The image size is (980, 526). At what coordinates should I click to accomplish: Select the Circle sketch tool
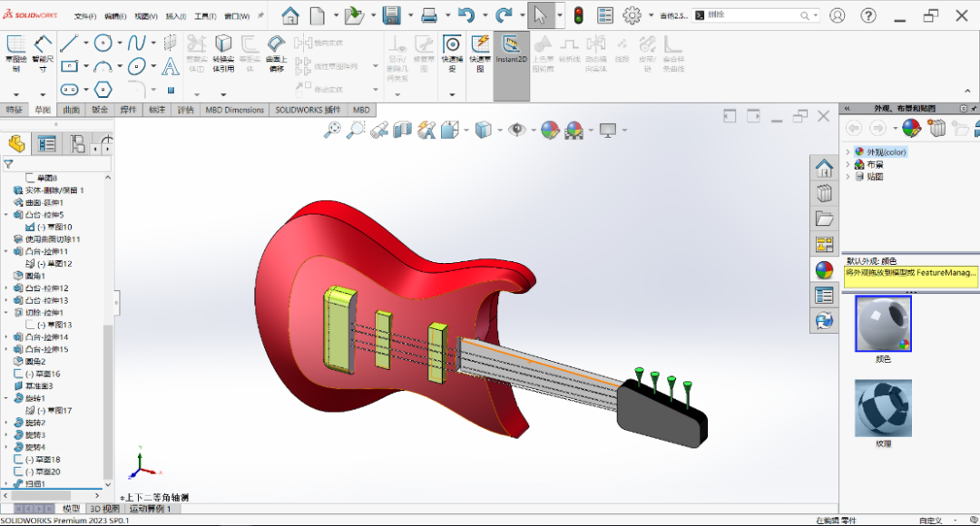click(x=103, y=44)
